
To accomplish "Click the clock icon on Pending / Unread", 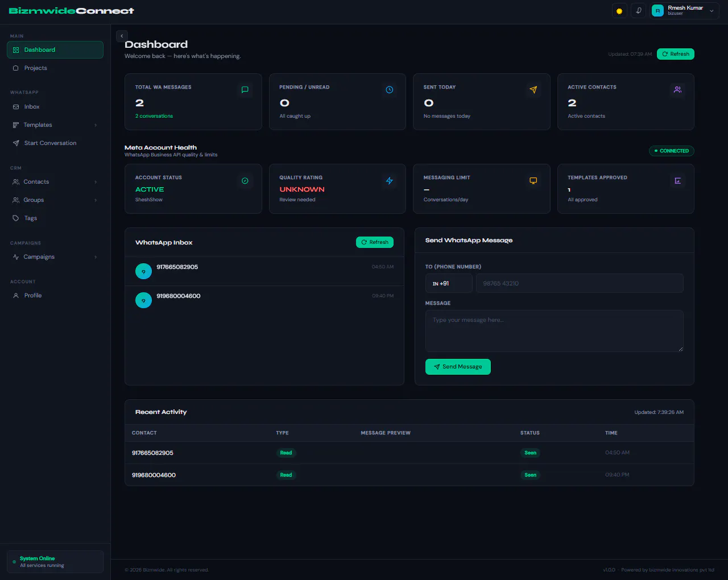I will (x=390, y=90).
